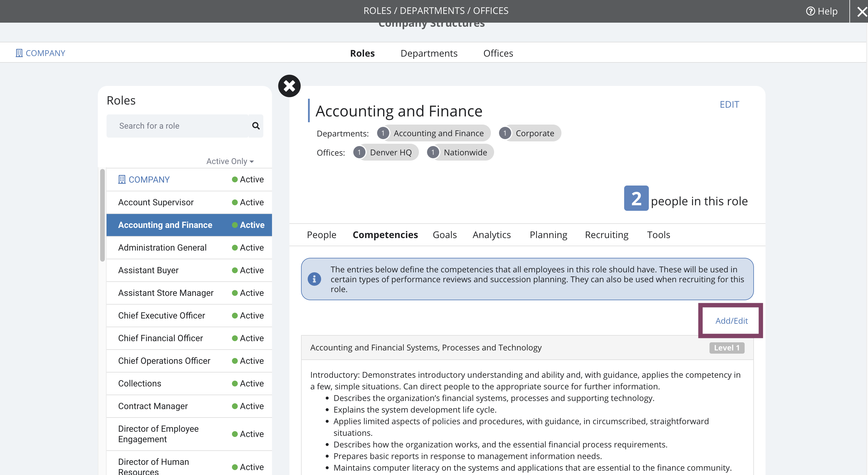Open the Goals tab

pyautogui.click(x=444, y=235)
